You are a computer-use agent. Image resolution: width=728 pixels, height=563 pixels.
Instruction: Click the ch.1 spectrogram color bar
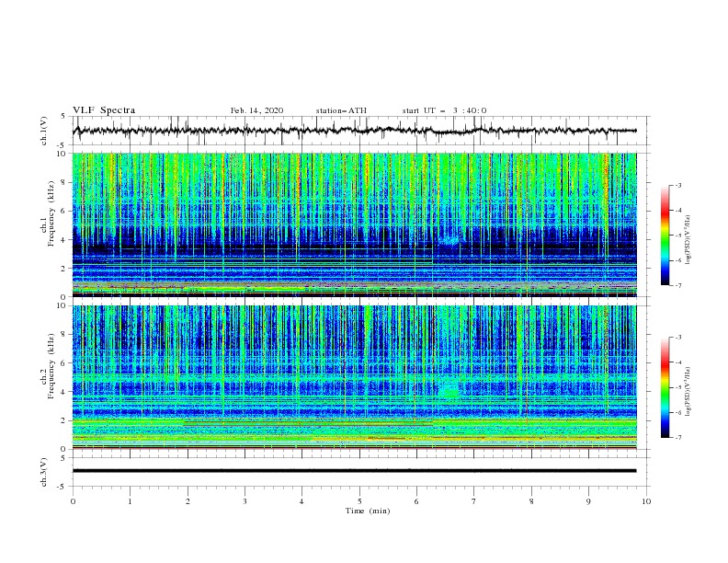click(x=665, y=236)
